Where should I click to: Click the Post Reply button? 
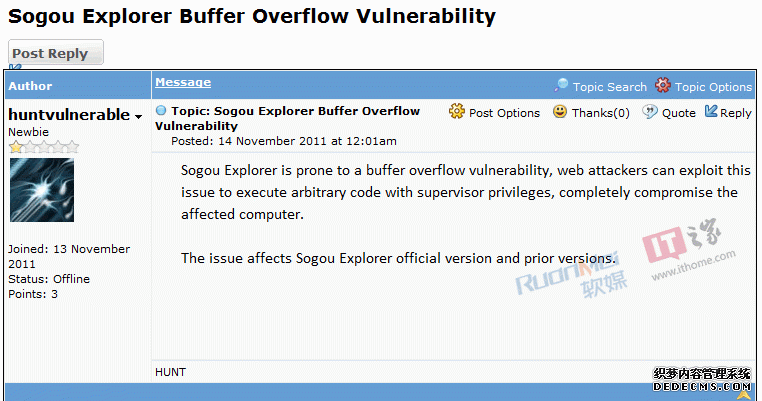[x=56, y=52]
